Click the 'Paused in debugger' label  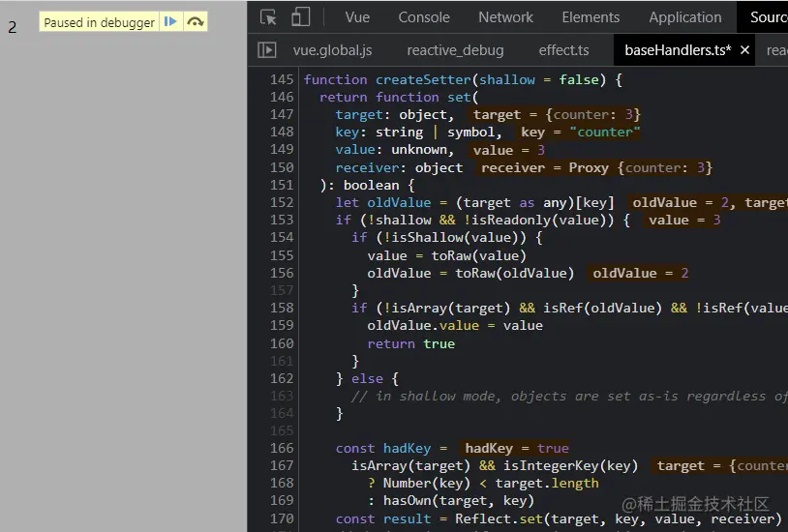tap(99, 22)
